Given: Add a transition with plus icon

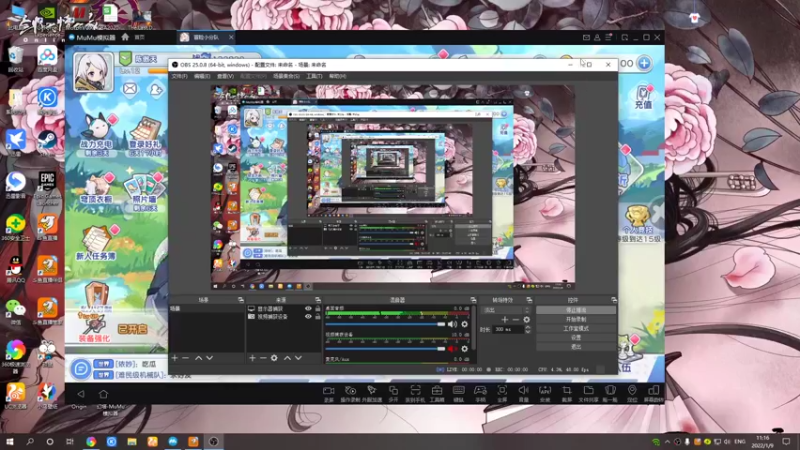Looking at the screenshot, I should pos(505,320).
